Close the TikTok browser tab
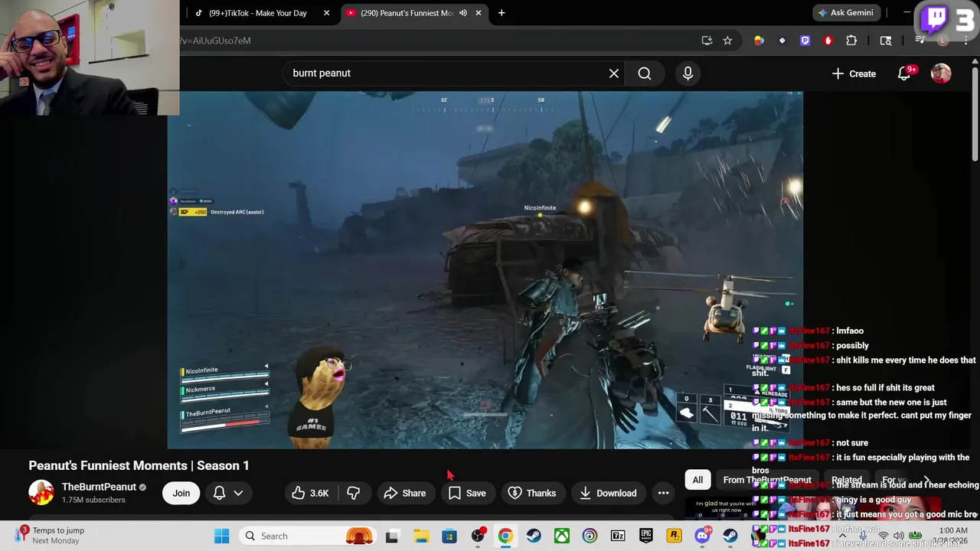Viewport: 980px width, 551px height. [x=327, y=13]
